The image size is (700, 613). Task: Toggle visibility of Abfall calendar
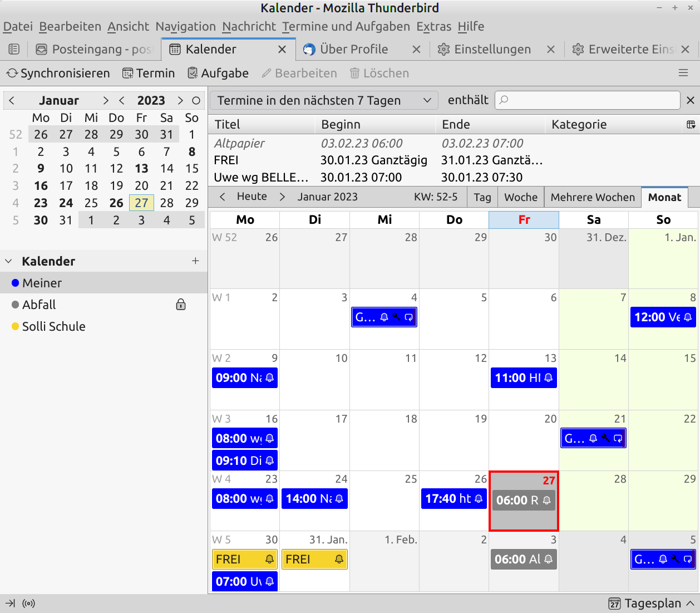[x=16, y=305]
